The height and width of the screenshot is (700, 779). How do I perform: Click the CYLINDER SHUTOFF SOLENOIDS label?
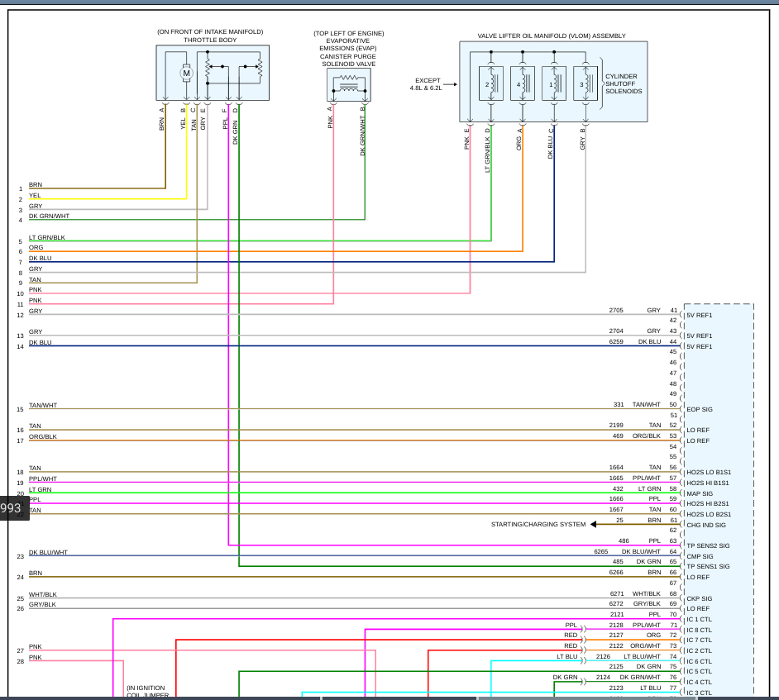[x=623, y=84]
